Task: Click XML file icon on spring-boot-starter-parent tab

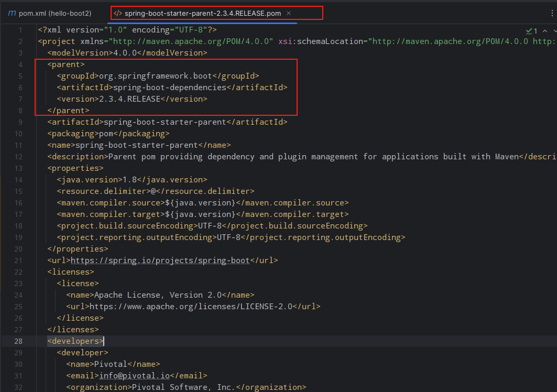Action: (x=118, y=13)
